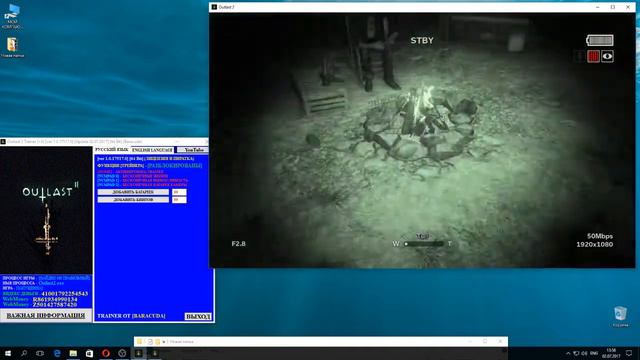Click the ВЫХОД exit button in trainer

click(x=198, y=316)
